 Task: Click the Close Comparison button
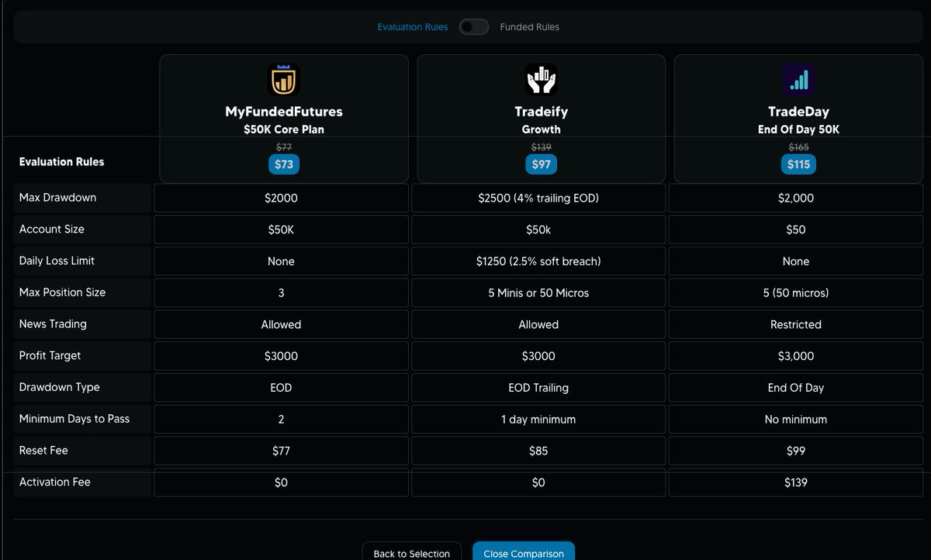pos(524,553)
